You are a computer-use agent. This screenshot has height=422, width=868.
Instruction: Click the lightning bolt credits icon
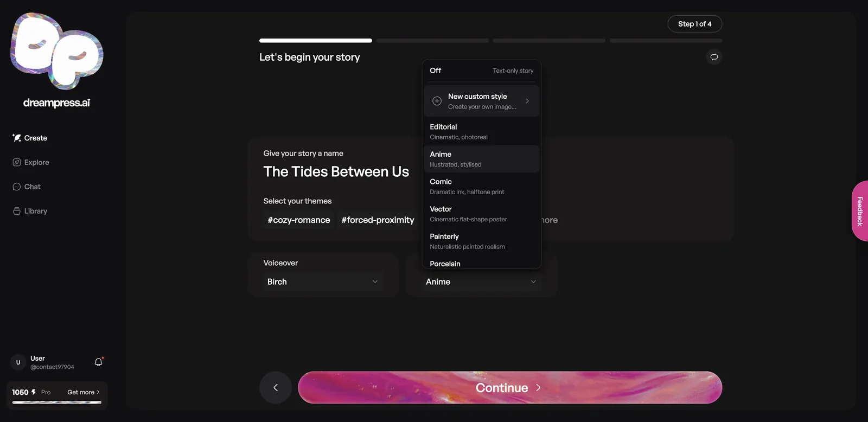(x=34, y=392)
